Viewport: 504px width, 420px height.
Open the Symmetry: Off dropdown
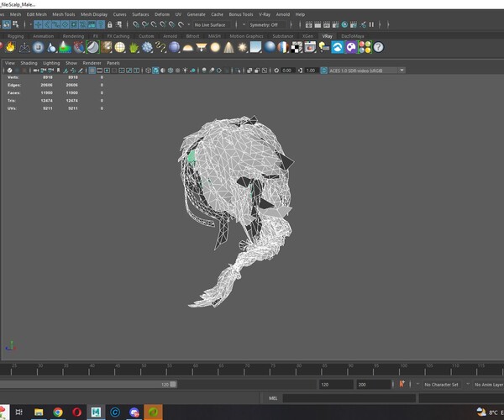coord(267,24)
